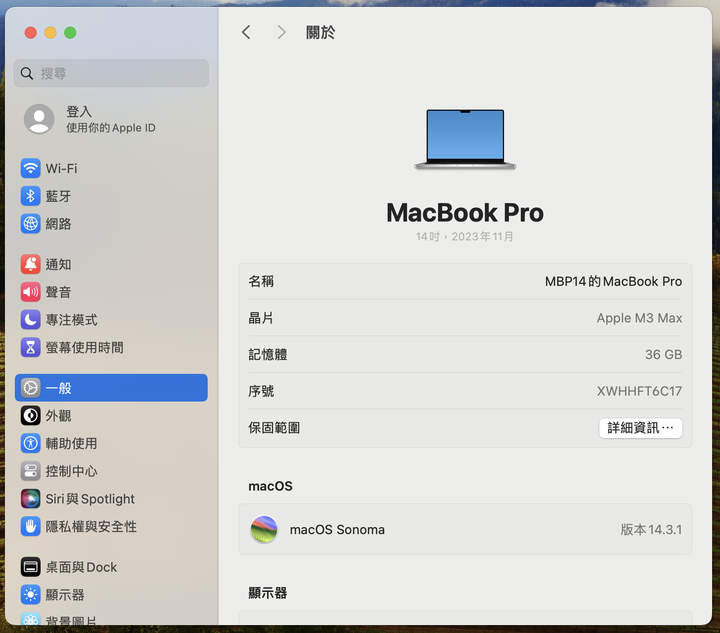Screen dimensions: 720x633
Task: Click 登入 sign-in label
Action: 79,112
